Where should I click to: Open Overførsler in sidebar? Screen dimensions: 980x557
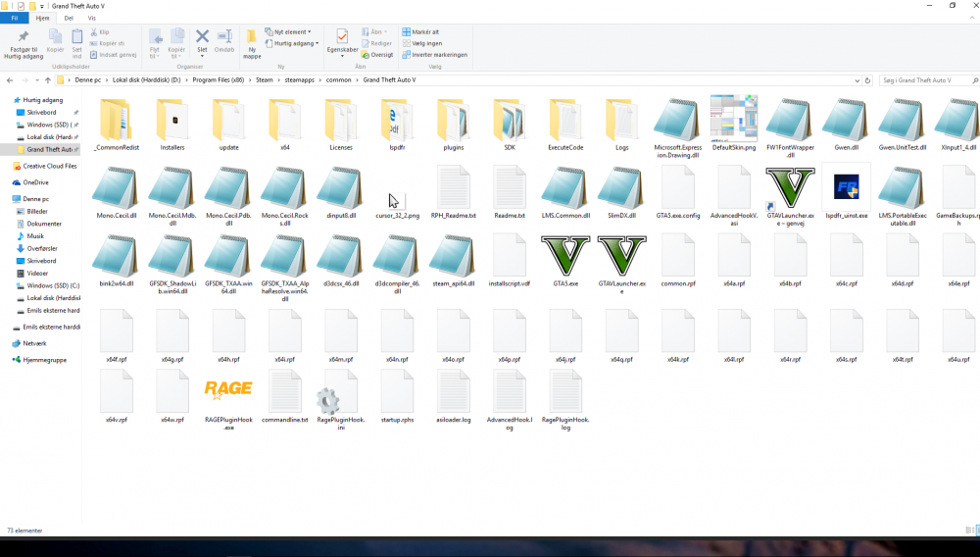tap(42, 248)
